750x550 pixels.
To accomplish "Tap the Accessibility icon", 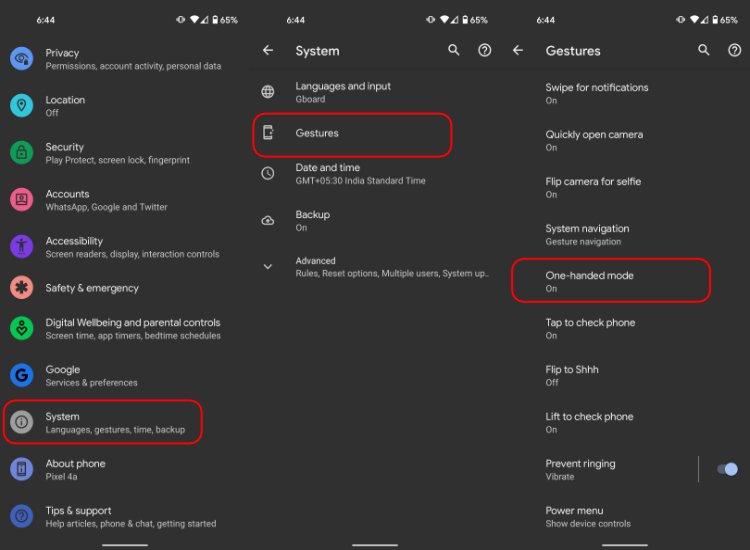I will pos(21,247).
